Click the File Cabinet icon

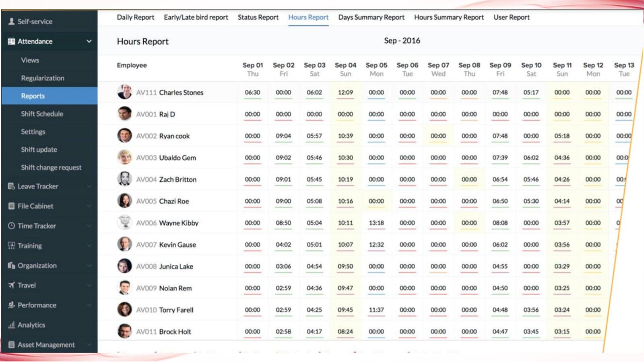pyautogui.click(x=11, y=206)
